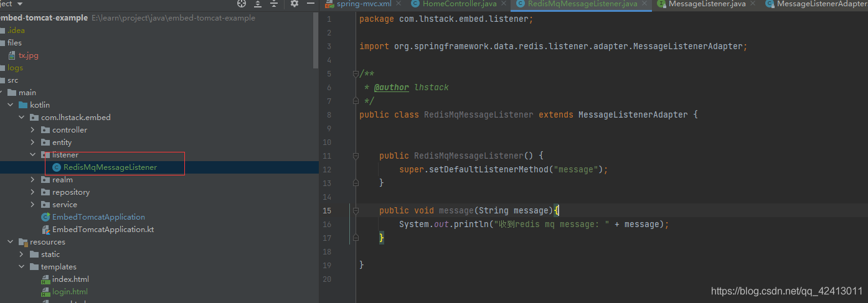Select RedisMqMessageListener class in tree
The height and width of the screenshot is (303, 868).
point(110,167)
